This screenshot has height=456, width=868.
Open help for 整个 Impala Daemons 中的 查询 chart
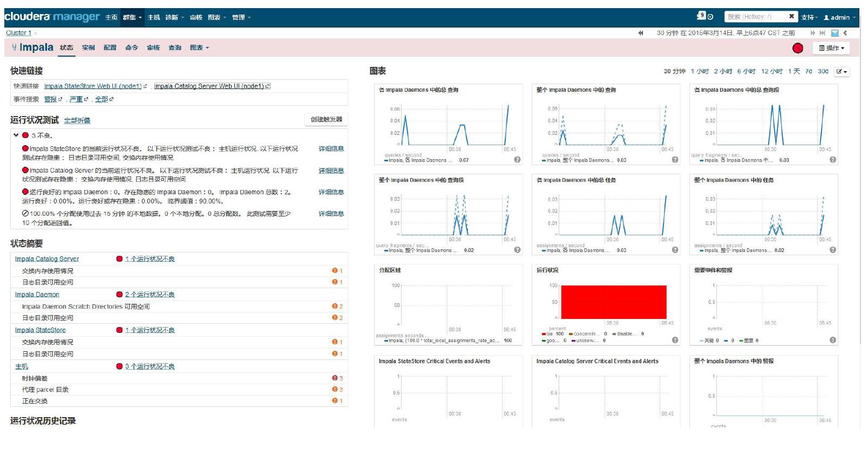675,160
